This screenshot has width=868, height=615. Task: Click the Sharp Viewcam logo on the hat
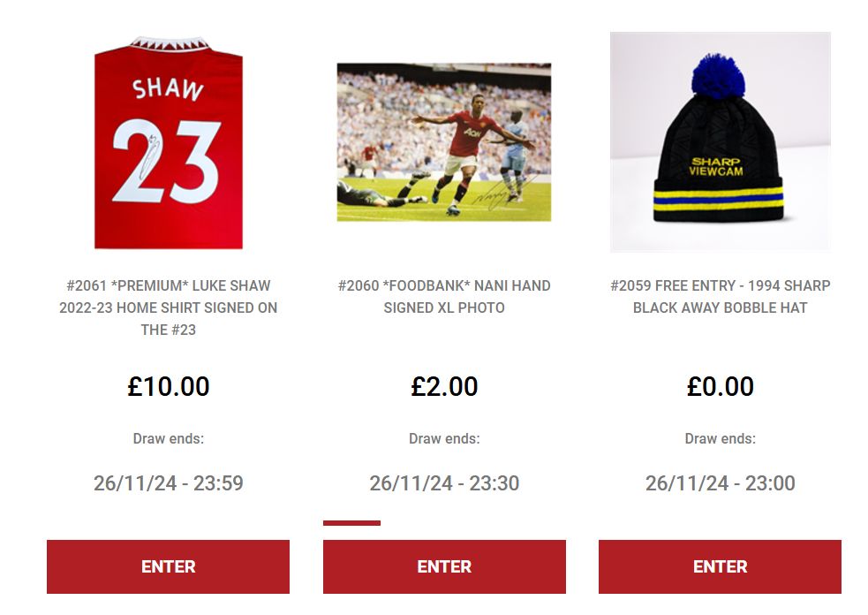[716, 167]
